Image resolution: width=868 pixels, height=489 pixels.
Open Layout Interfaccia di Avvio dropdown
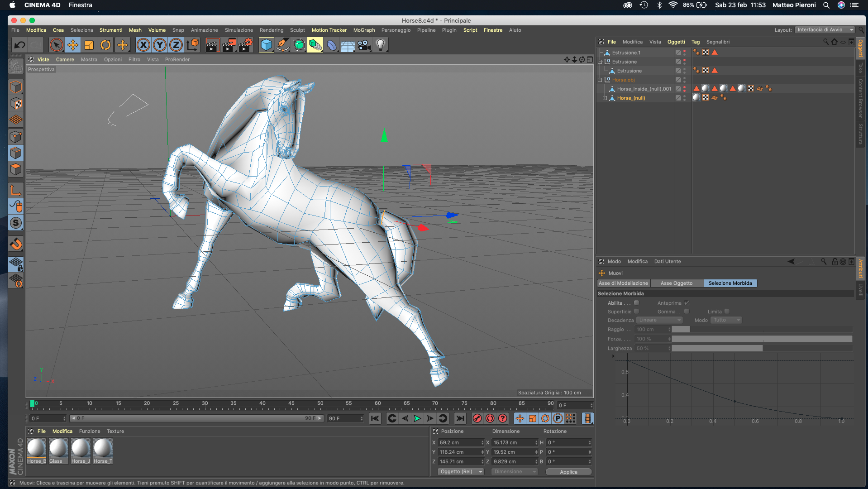(x=825, y=30)
